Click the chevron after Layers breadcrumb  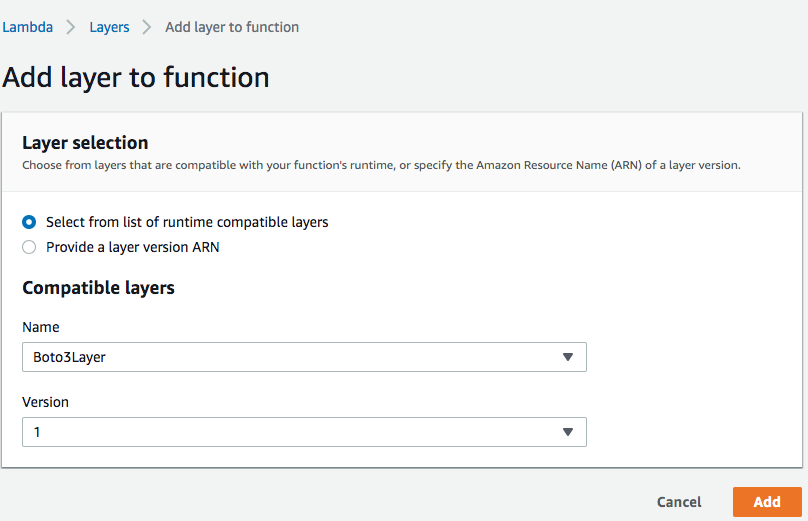point(147,27)
